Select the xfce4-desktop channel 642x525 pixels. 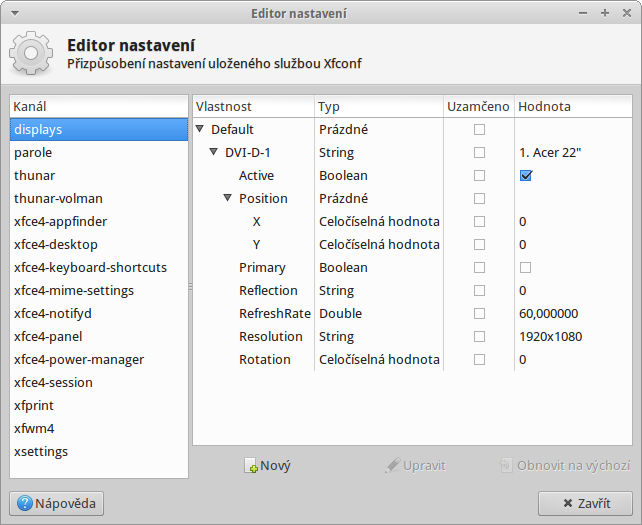pos(99,244)
